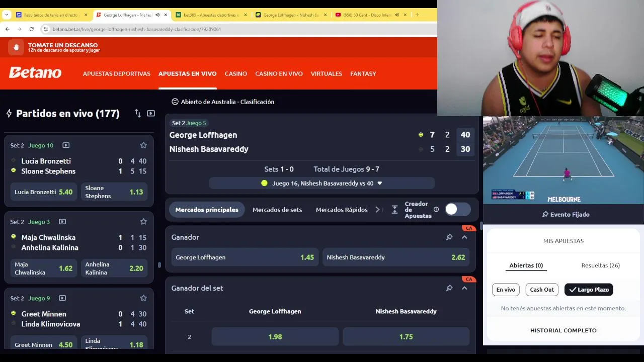Image resolution: width=644 pixels, height=362 pixels.
Task: Favorite the Chwalinska vs Kalinina match star
Action: (143, 222)
